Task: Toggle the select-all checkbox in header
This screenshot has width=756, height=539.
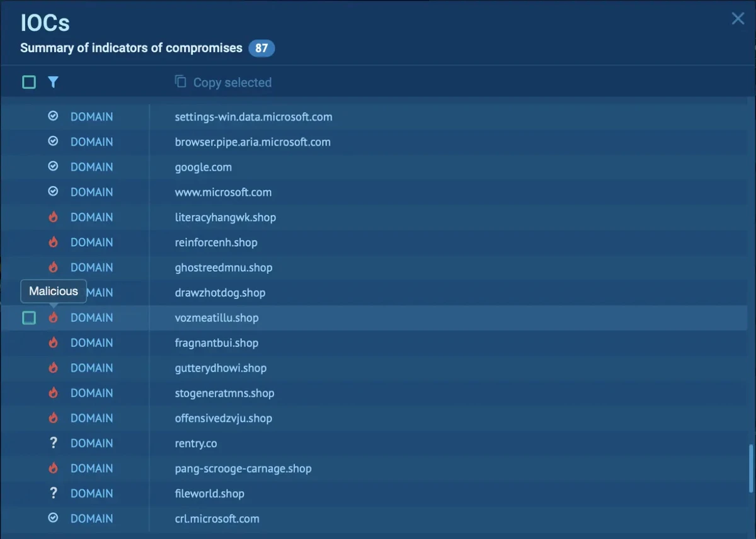Action: click(29, 82)
